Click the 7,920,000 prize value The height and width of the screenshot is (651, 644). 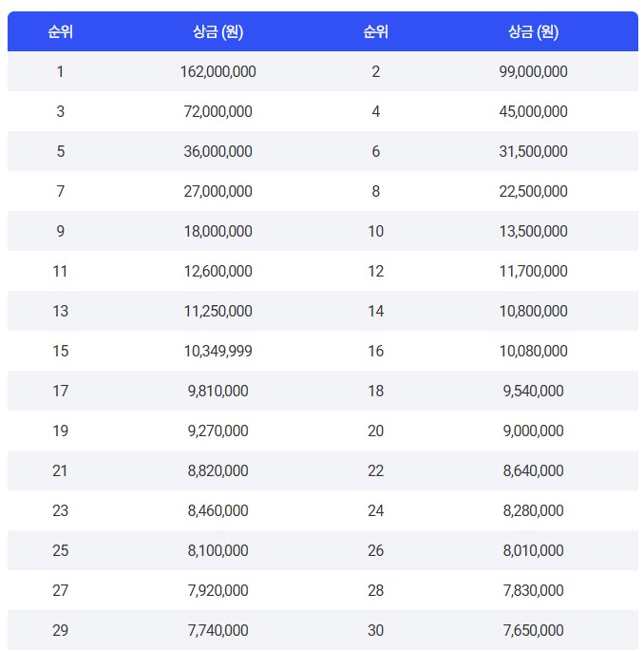(x=218, y=590)
